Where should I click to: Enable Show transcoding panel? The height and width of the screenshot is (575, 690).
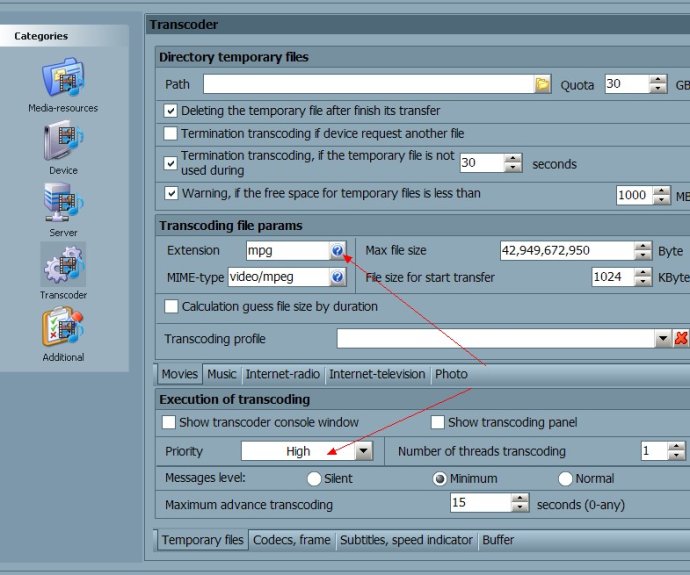pyautogui.click(x=438, y=422)
